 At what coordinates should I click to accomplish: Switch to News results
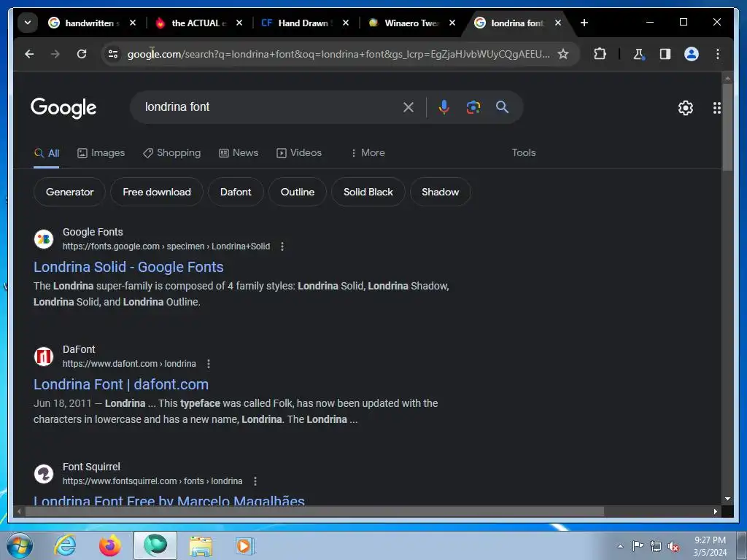point(239,153)
